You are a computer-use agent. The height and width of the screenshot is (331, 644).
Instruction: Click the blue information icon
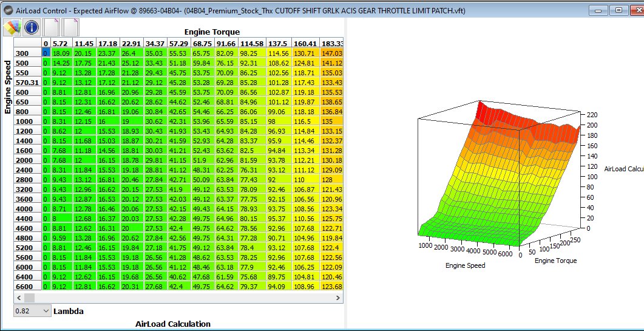click(x=32, y=27)
